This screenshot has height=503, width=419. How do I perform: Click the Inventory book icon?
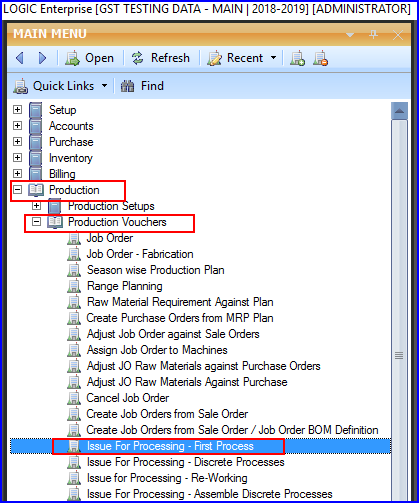[36, 158]
